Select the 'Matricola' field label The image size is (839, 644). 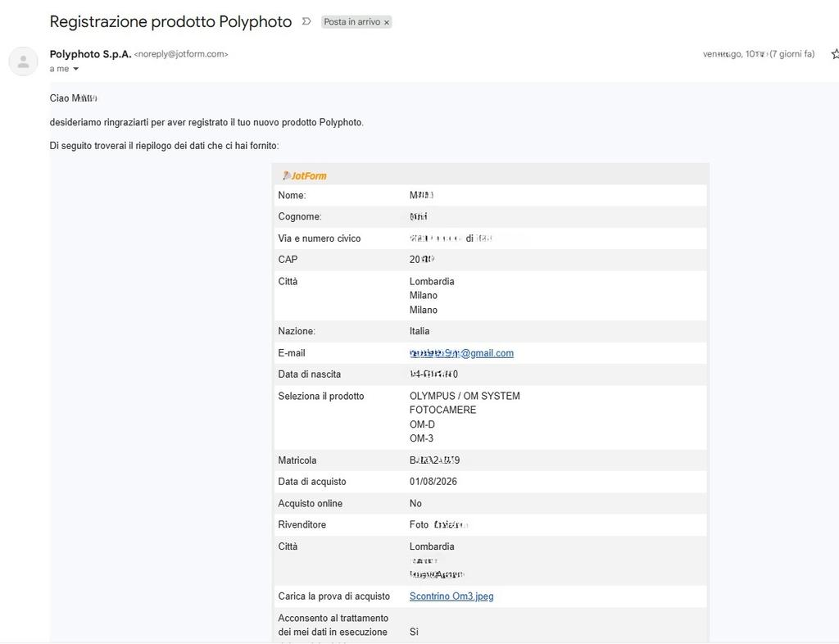297,460
